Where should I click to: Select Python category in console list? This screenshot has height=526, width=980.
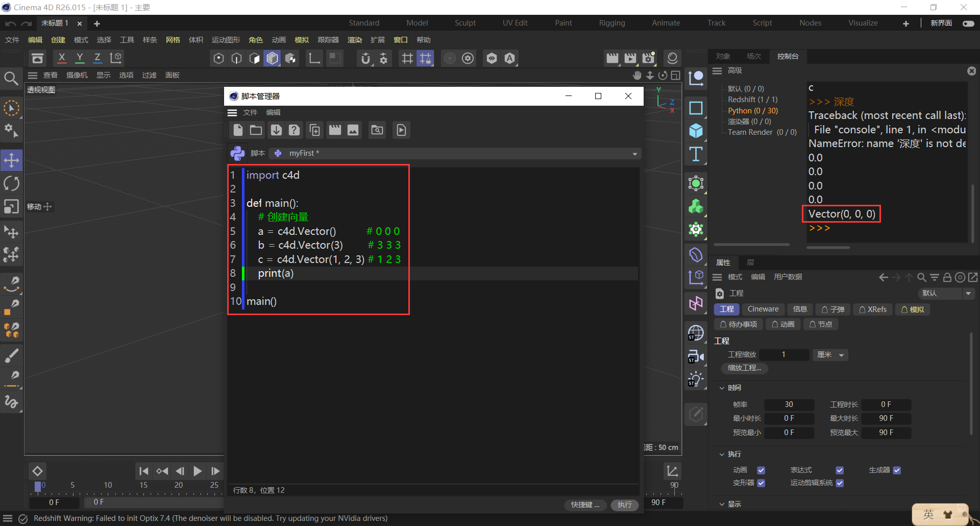click(x=752, y=111)
